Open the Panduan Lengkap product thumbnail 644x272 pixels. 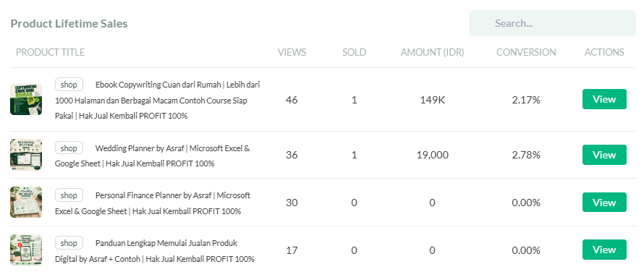click(x=26, y=250)
